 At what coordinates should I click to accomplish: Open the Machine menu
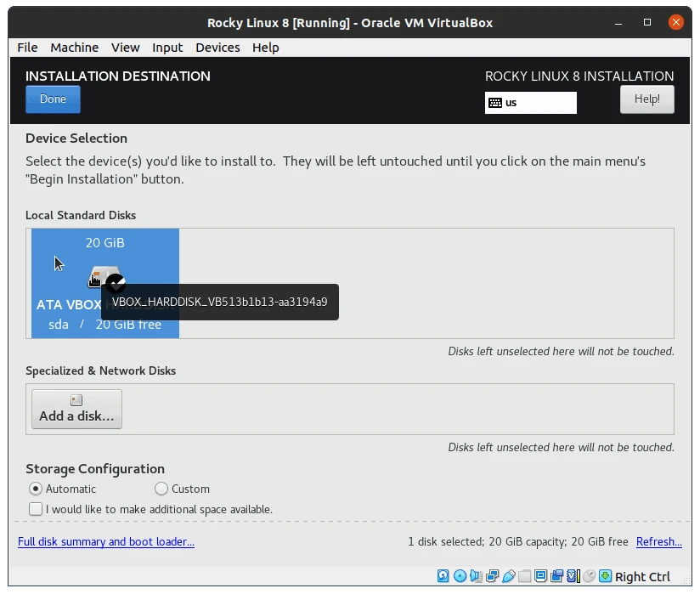coord(74,48)
